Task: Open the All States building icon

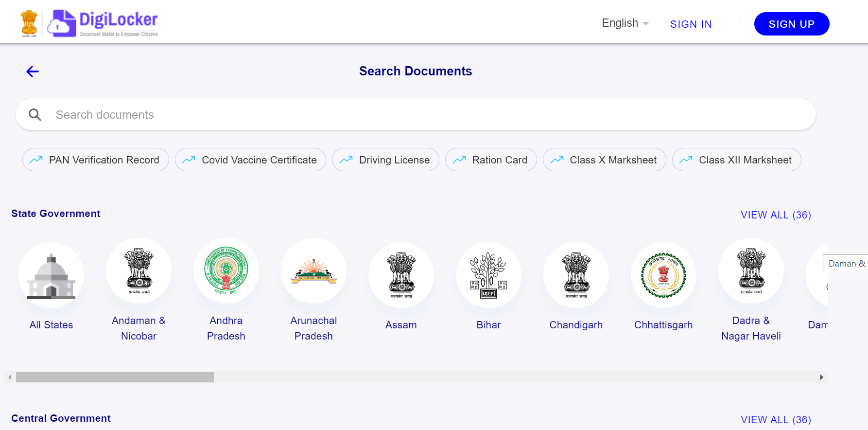Action: (51, 275)
